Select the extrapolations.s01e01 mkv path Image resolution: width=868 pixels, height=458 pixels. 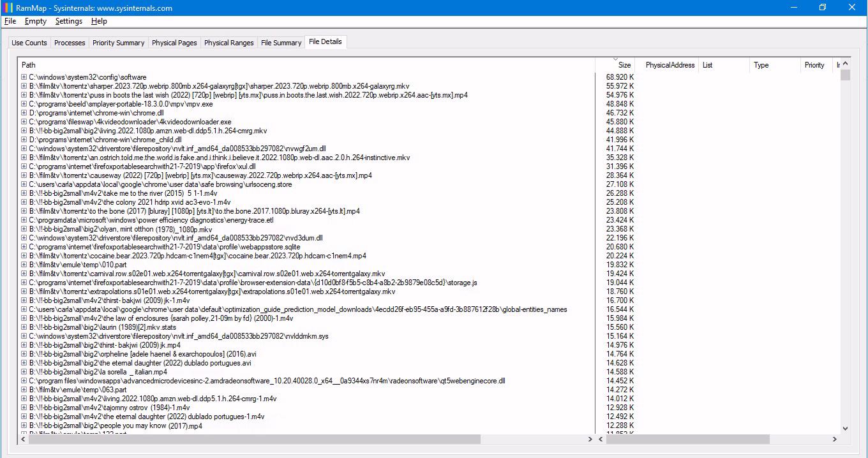pos(212,292)
